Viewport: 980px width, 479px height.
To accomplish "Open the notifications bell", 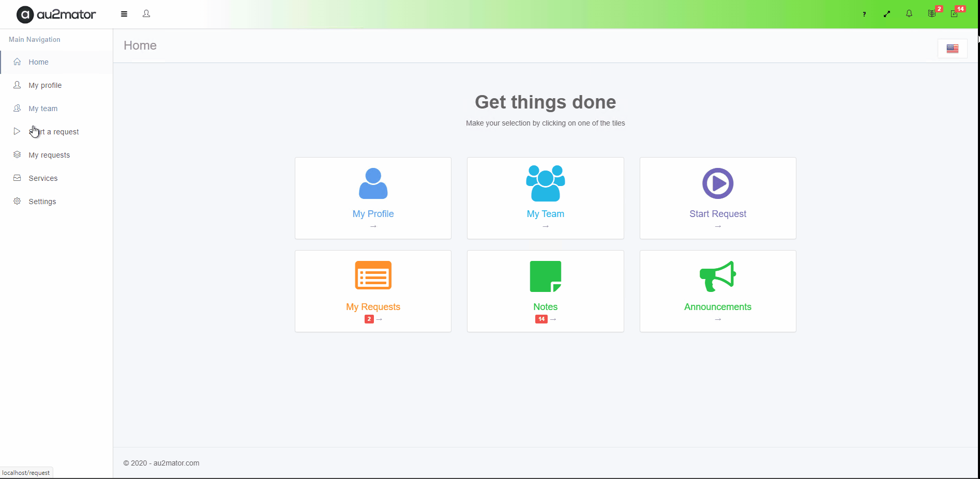I will (909, 14).
